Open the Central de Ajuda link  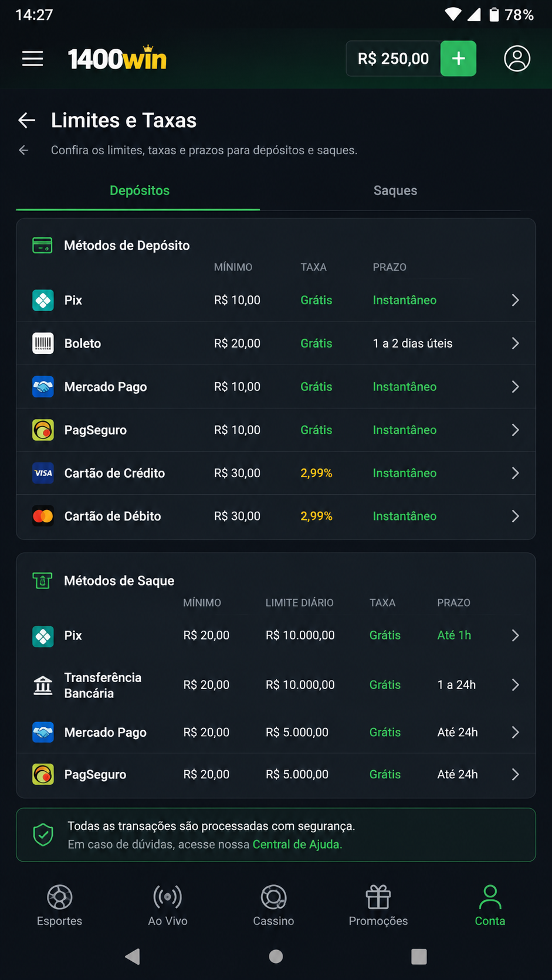pos(296,845)
